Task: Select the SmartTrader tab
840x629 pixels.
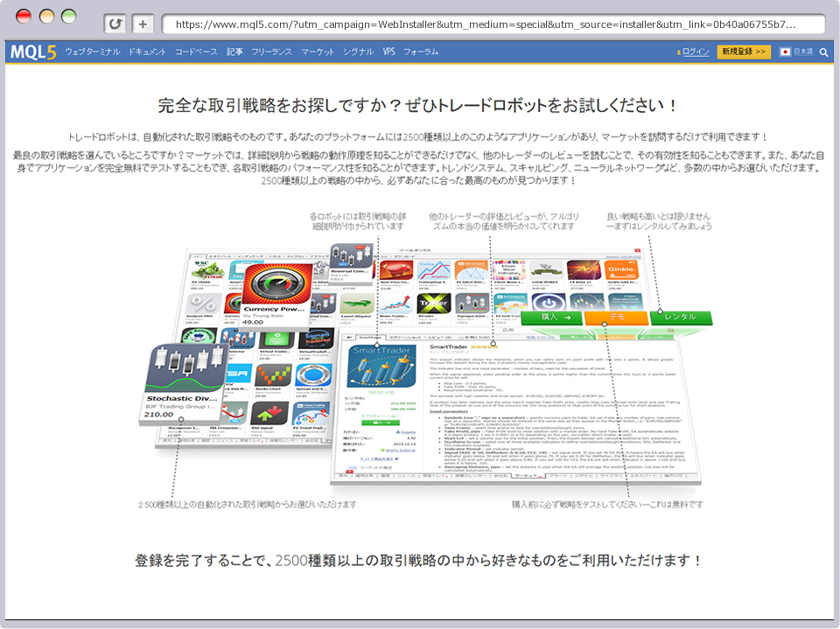Action: (371, 337)
